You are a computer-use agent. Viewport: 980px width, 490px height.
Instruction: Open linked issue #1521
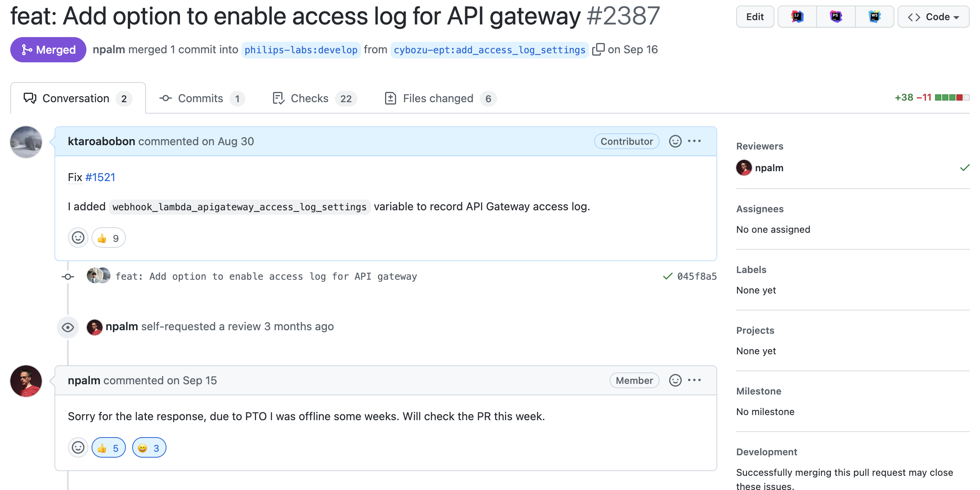[100, 178]
